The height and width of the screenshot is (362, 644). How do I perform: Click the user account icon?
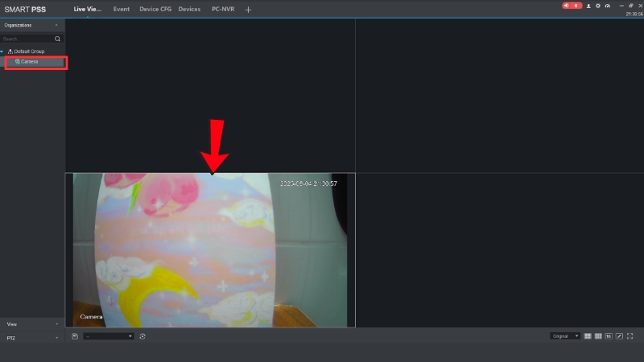[588, 6]
